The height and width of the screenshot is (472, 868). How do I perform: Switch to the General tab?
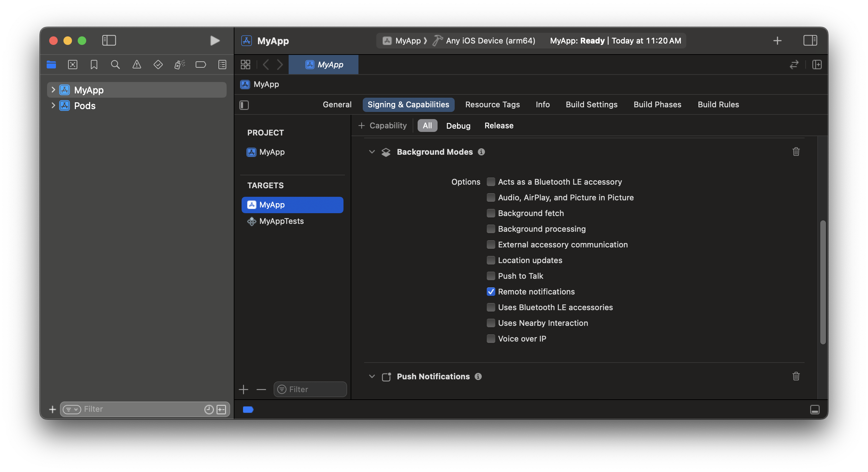coord(337,104)
